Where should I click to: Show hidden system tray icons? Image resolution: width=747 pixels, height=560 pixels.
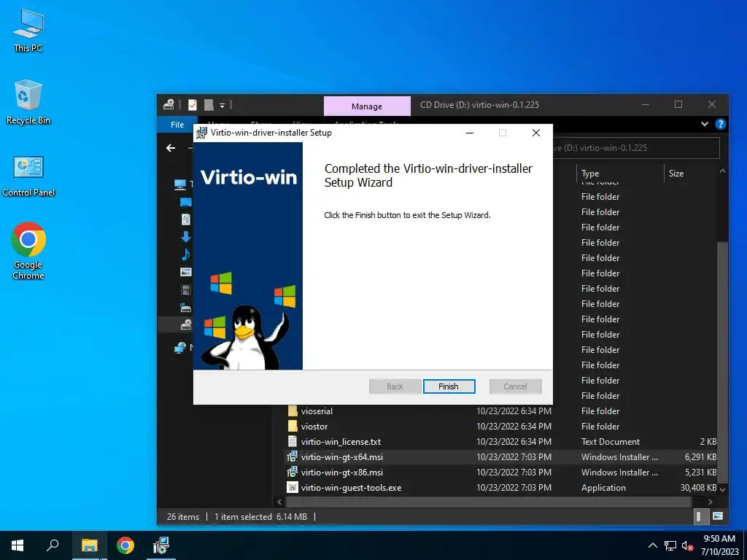coord(653,545)
